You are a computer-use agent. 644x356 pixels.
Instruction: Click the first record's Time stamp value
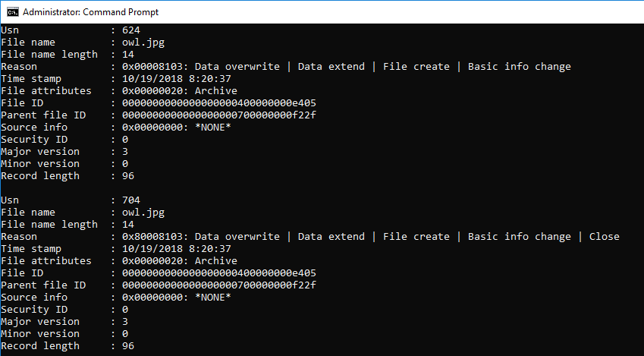177,78
